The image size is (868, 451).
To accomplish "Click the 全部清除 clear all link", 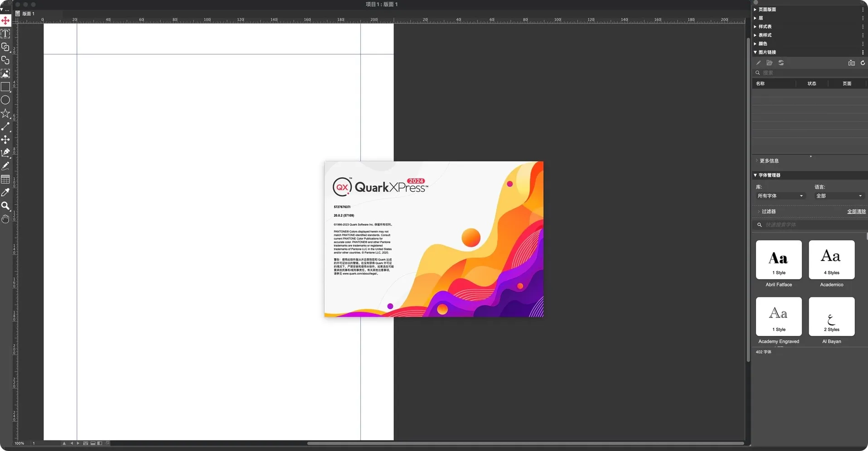I will (856, 212).
